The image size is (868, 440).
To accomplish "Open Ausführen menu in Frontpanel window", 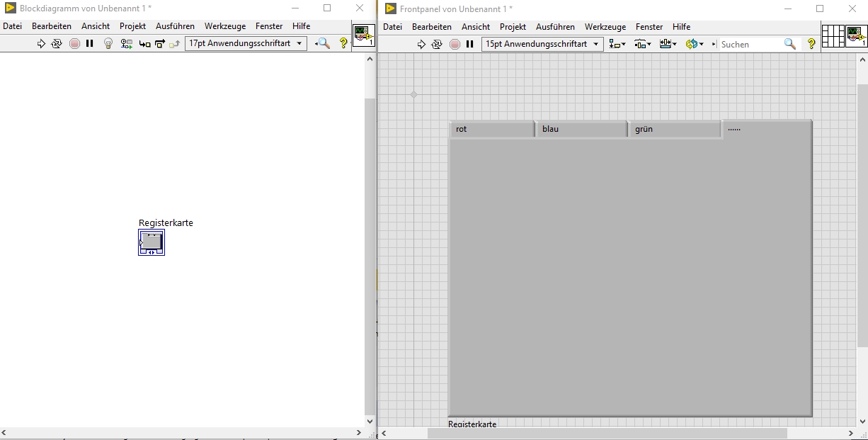I will [x=555, y=27].
